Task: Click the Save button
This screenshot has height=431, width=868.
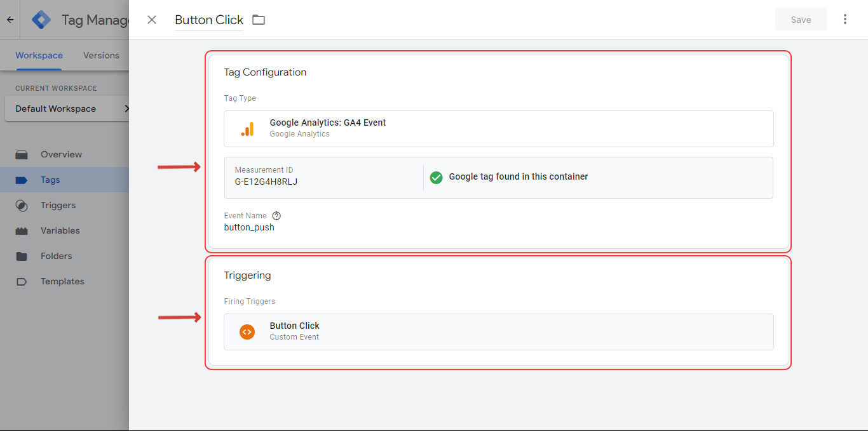Action: pyautogui.click(x=801, y=20)
